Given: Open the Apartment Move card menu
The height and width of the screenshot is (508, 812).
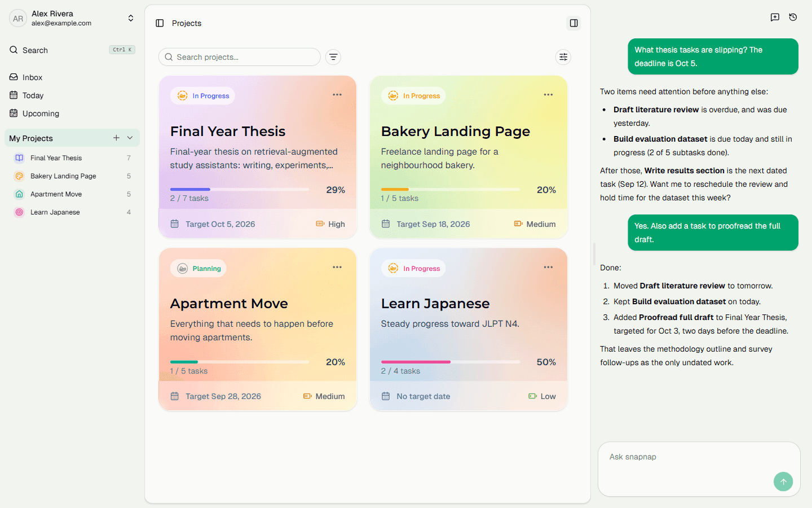Looking at the screenshot, I should point(337,267).
